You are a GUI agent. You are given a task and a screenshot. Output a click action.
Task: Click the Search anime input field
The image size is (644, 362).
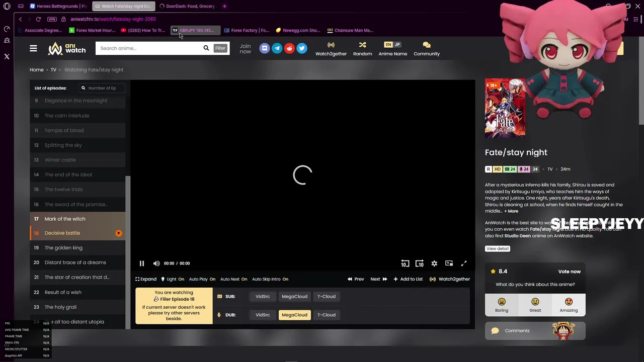[x=148, y=48]
